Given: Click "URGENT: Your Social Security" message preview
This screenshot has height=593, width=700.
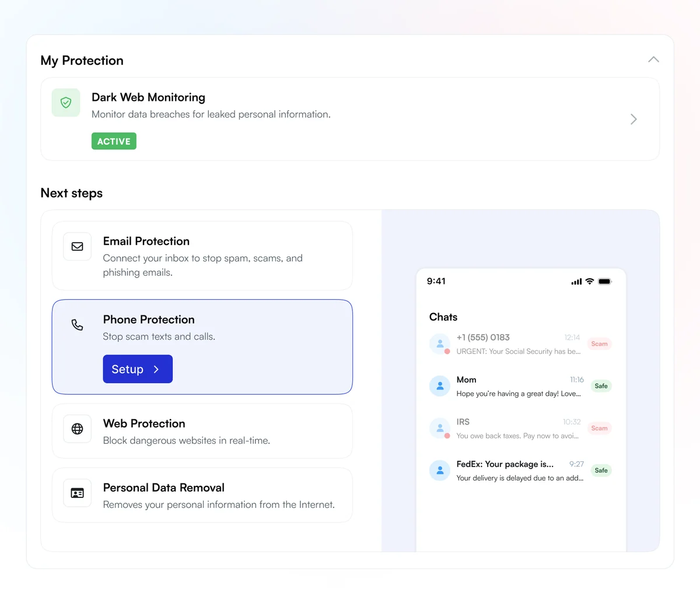Looking at the screenshot, I should (519, 352).
